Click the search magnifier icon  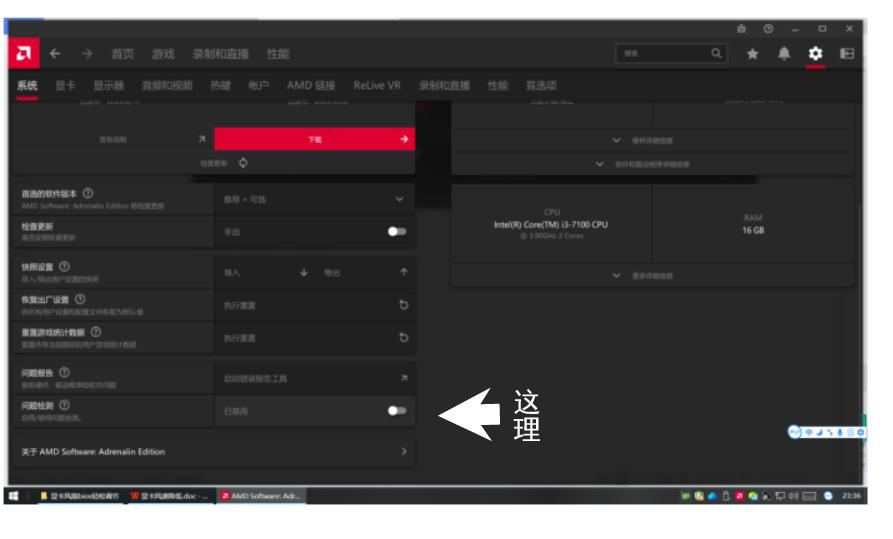pos(716,53)
